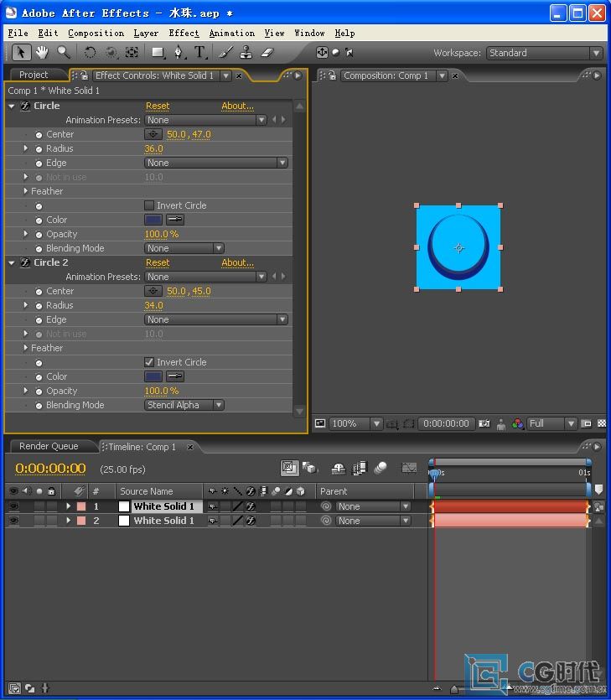Toggle Effect Controls panel lock
Image resolution: width=611 pixels, height=700 pixels.
[84, 75]
